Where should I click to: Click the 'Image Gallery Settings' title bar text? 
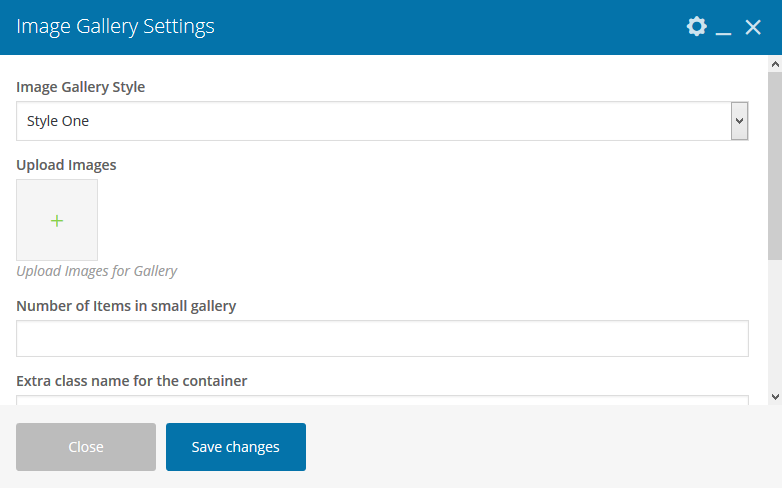[x=115, y=27]
